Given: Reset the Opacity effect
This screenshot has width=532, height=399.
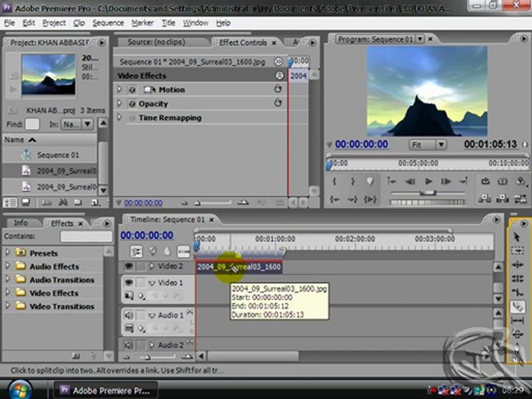Looking at the screenshot, I should coord(278,103).
